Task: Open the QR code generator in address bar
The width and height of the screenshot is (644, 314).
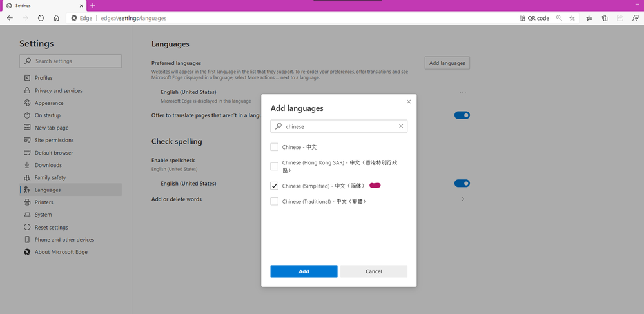Action: (534, 18)
